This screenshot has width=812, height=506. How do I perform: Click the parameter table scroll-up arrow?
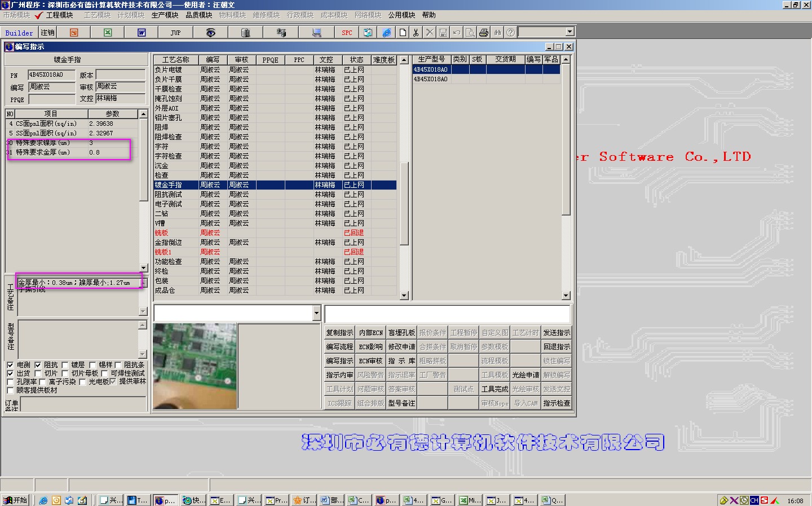143,114
